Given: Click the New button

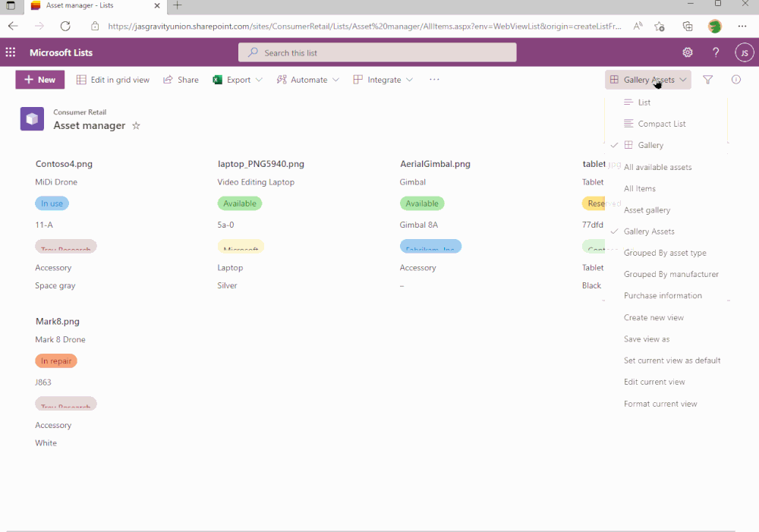Looking at the screenshot, I should (x=39, y=80).
